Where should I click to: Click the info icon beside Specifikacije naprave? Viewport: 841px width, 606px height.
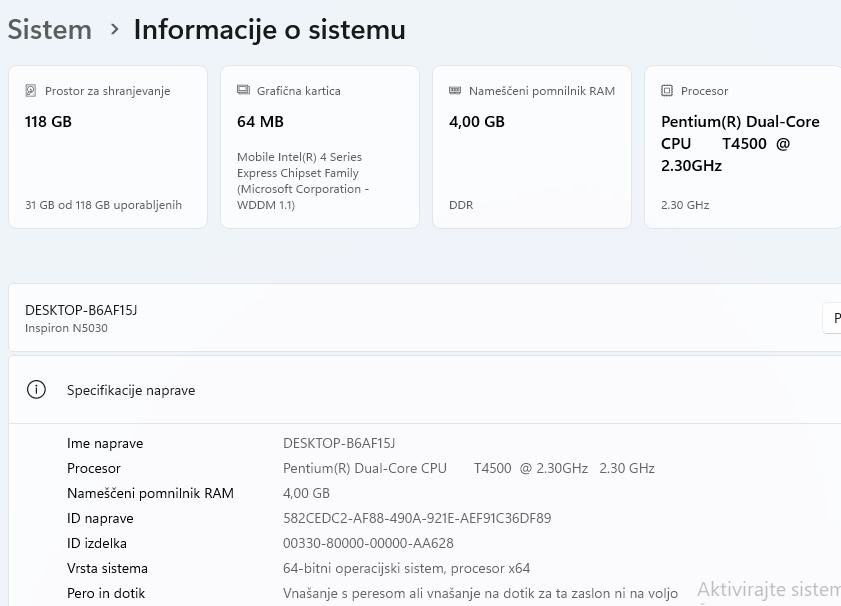(x=37, y=390)
